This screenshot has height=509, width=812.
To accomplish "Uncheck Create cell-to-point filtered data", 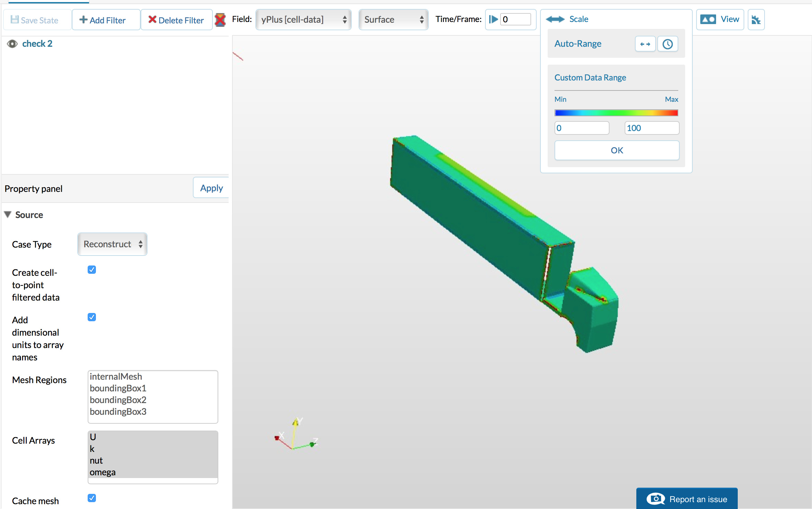I will pos(92,270).
